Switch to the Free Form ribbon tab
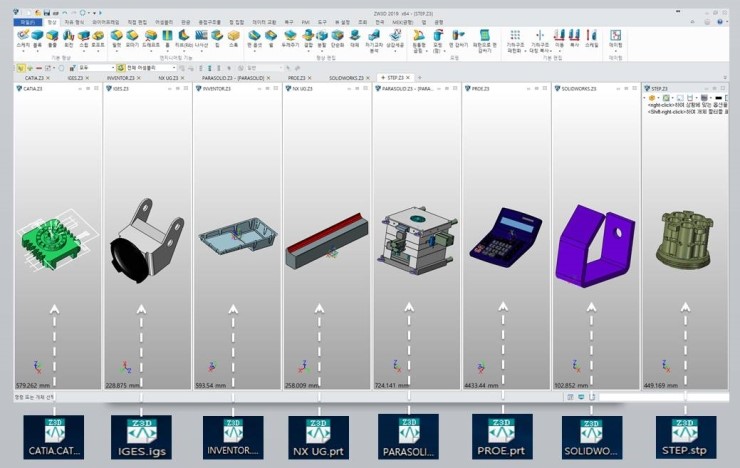Screen dimensions: 740x468 coord(74,22)
